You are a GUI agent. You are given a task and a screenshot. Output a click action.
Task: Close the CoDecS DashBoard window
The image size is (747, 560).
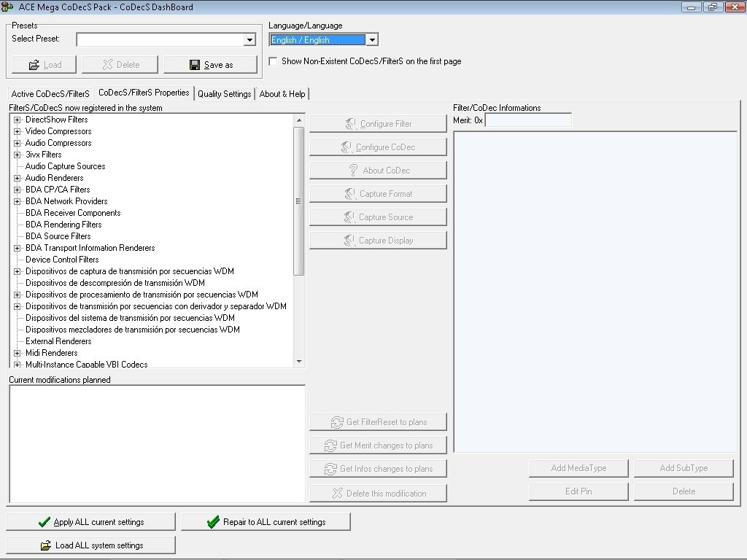click(x=735, y=7)
